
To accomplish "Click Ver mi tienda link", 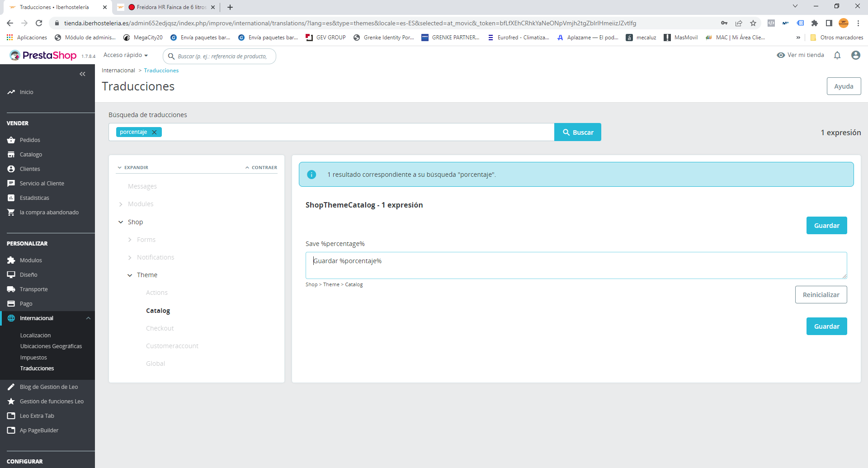I will [801, 55].
